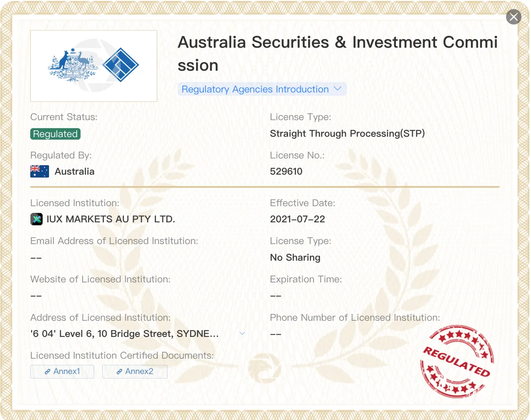The height and width of the screenshot is (420, 531).
Task: Click the red REGULATED stamp seal
Action: point(457,361)
